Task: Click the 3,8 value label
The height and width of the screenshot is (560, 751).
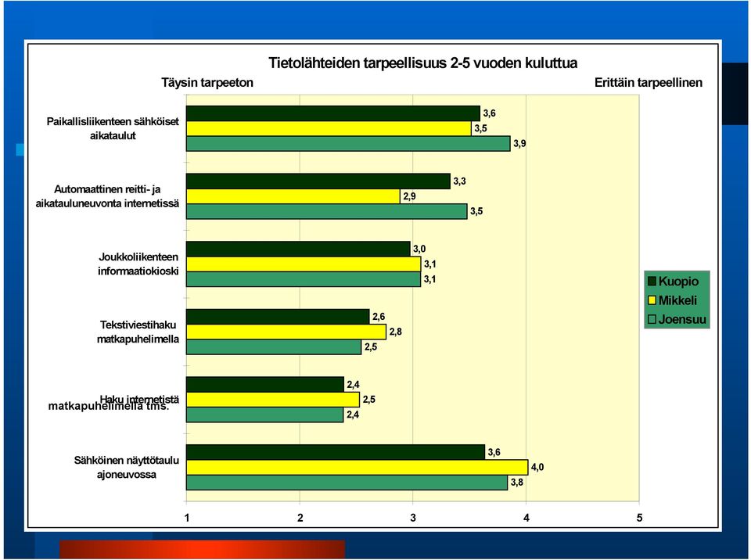Action: (517, 483)
